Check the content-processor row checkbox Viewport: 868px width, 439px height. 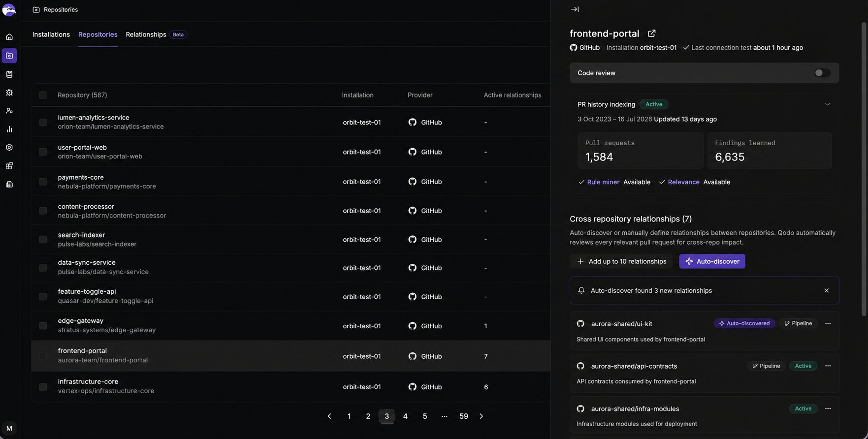click(x=43, y=211)
